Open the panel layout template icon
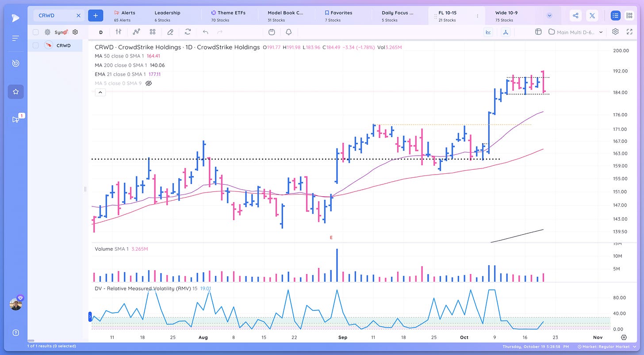Viewport: 644px width, 355px height. click(x=538, y=32)
